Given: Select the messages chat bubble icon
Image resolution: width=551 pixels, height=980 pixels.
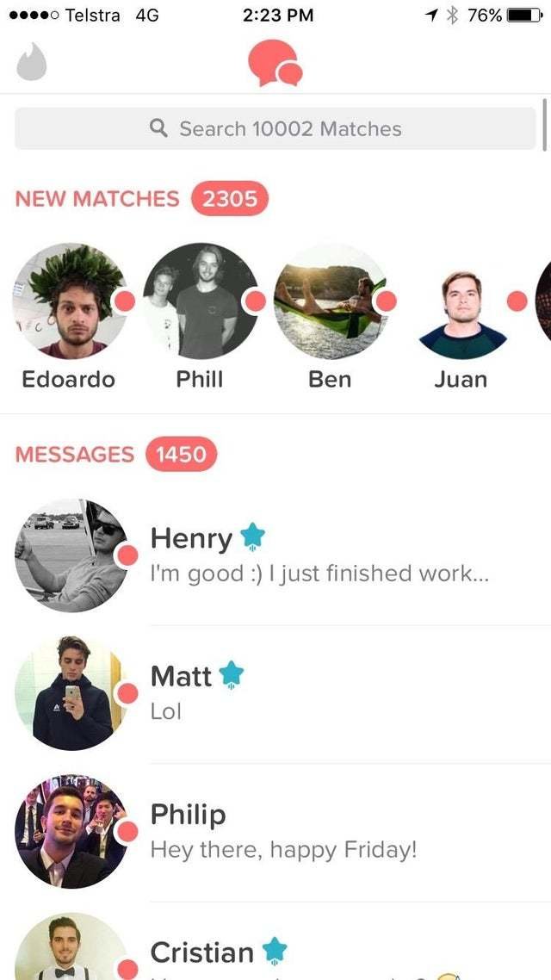Looking at the screenshot, I should click(x=275, y=63).
